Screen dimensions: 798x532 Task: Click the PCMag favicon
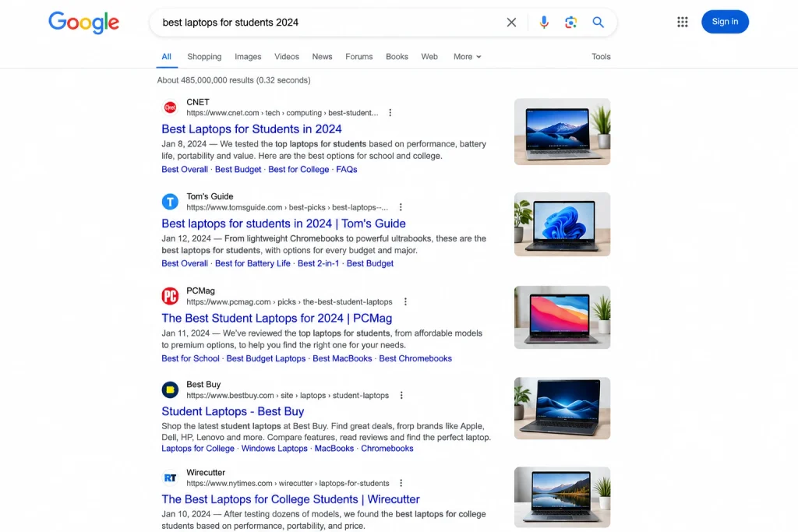pyautogui.click(x=170, y=296)
